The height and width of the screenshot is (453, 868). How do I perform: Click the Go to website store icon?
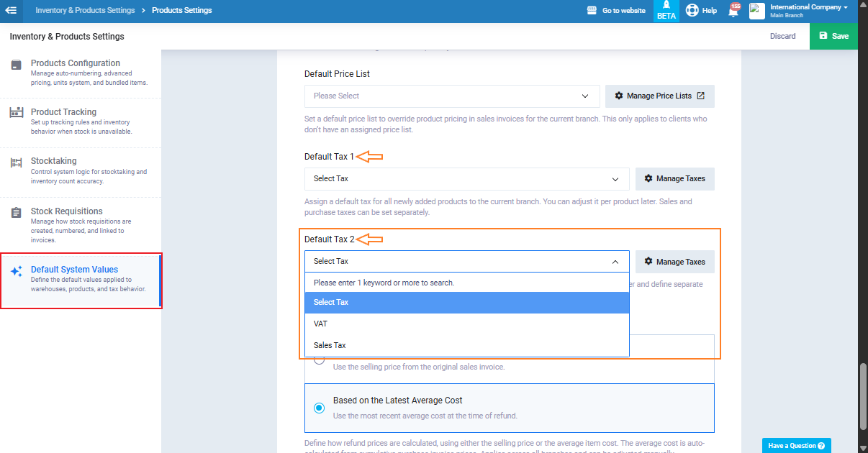[x=592, y=11]
